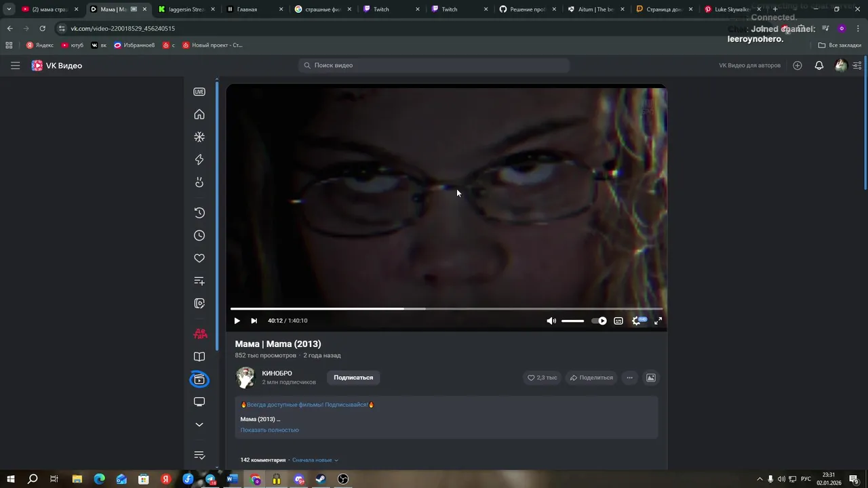Open the РУС language switcher
This screenshot has height=488, width=868.
(x=806, y=479)
